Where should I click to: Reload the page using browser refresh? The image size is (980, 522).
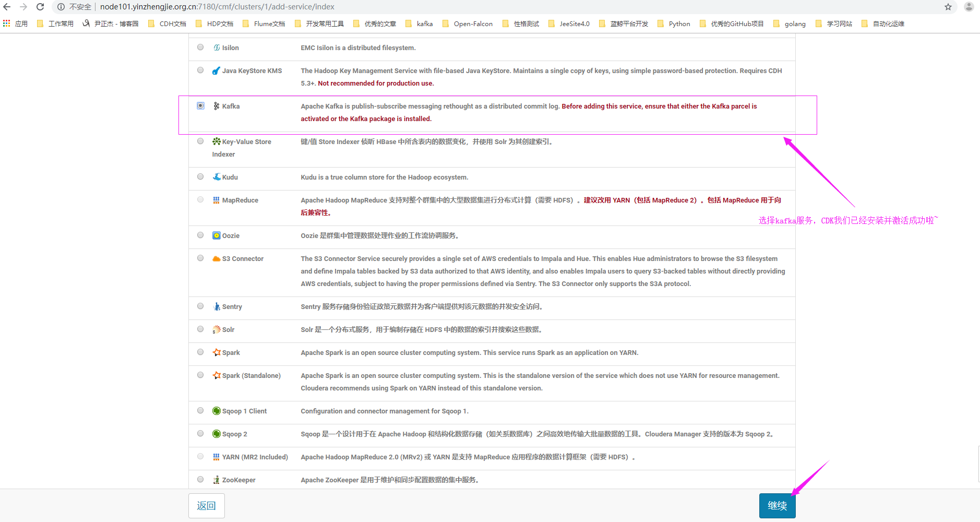coord(40,7)
